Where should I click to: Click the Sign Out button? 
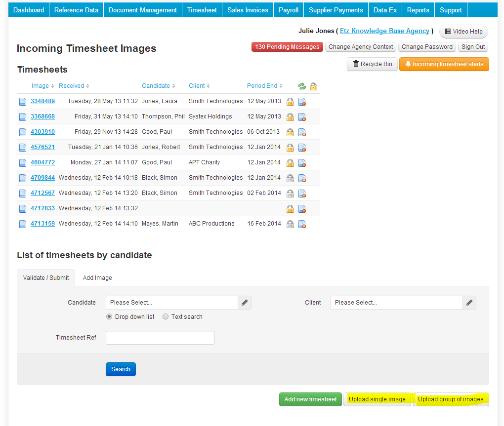[473, 47]
